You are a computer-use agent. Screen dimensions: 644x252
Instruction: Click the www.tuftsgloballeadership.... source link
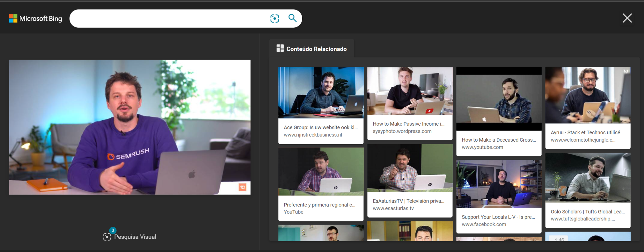583,219
